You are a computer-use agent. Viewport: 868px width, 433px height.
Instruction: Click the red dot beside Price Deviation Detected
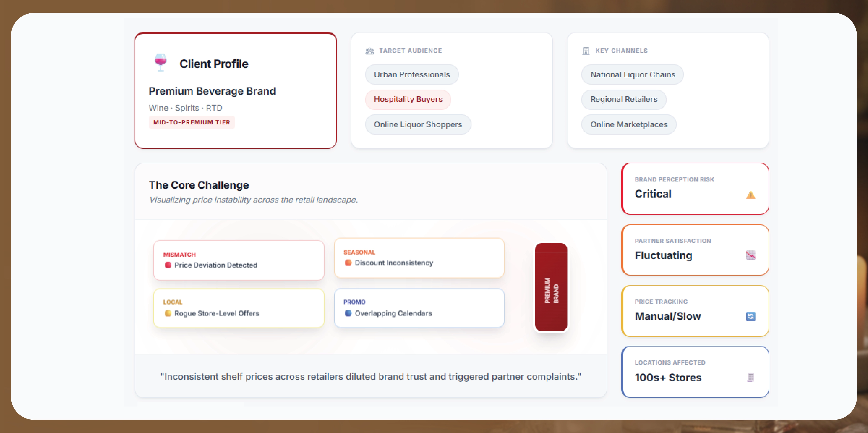(x=168, y=265)
